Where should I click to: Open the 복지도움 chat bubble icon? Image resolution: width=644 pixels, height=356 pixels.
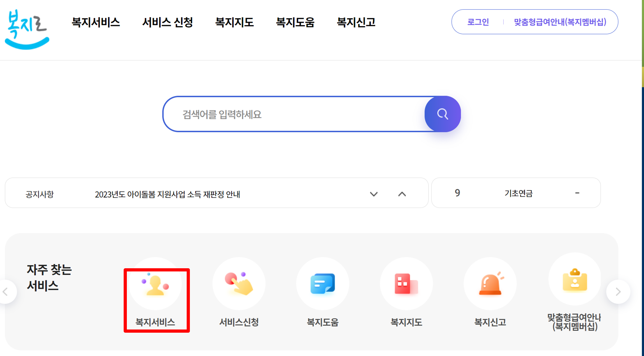323,284
